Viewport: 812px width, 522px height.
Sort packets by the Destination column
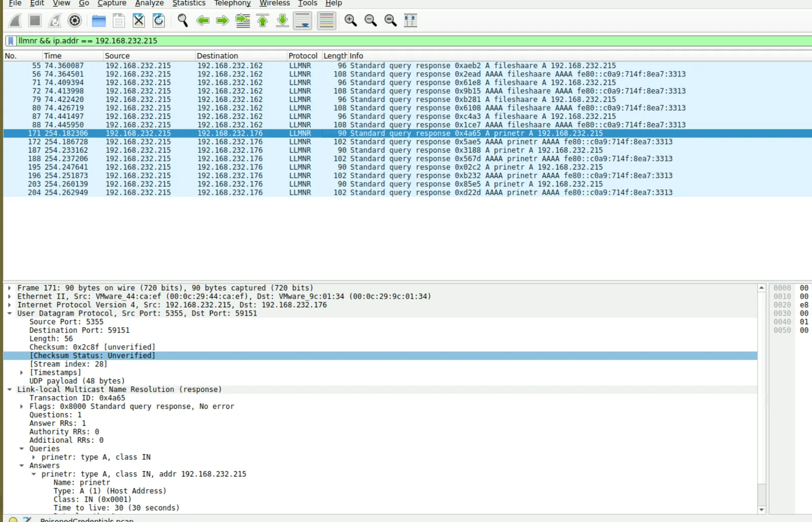(241, 56)
